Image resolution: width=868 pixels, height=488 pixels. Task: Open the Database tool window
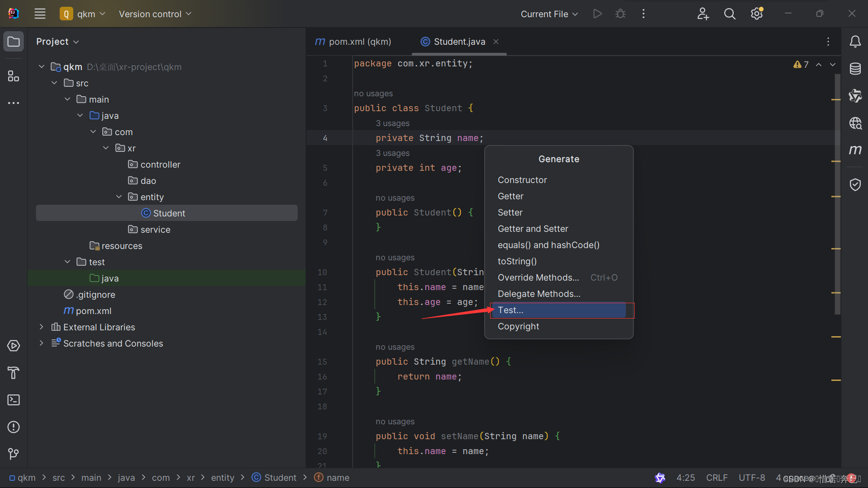[855, 69]
